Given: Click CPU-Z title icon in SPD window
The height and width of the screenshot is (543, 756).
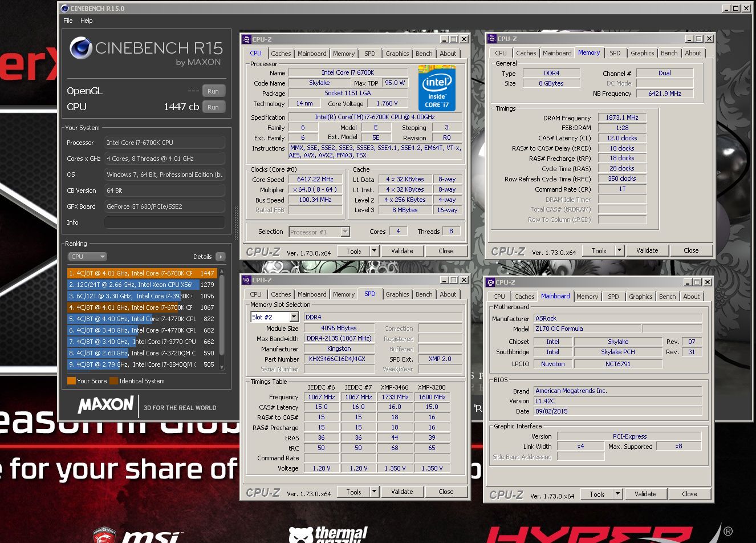Looking at the screenshot, I should (x=246, y=280).
